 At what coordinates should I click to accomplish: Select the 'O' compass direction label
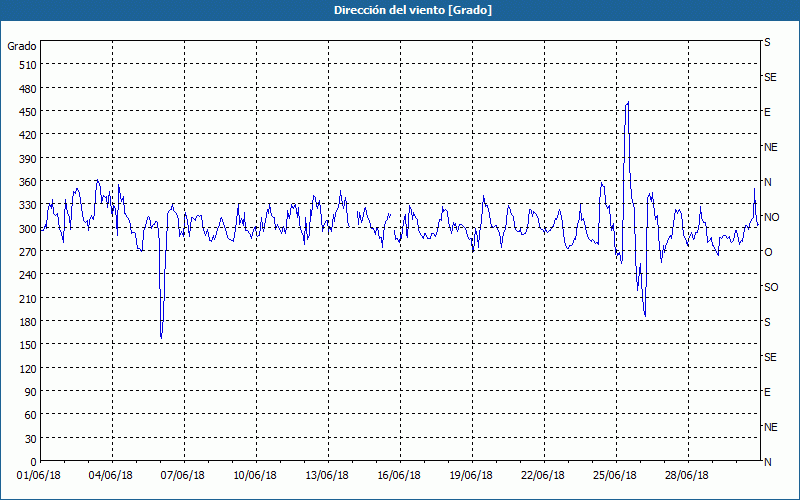[x=768, y=252]
